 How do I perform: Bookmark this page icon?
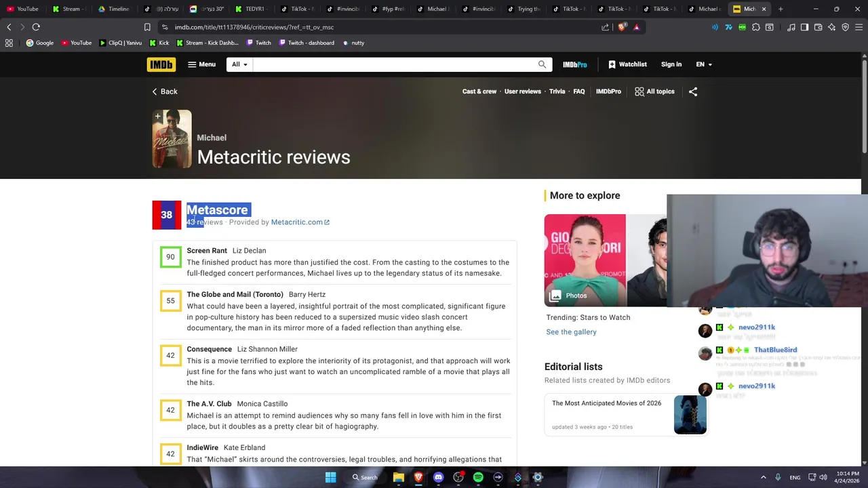click(147, 27)
